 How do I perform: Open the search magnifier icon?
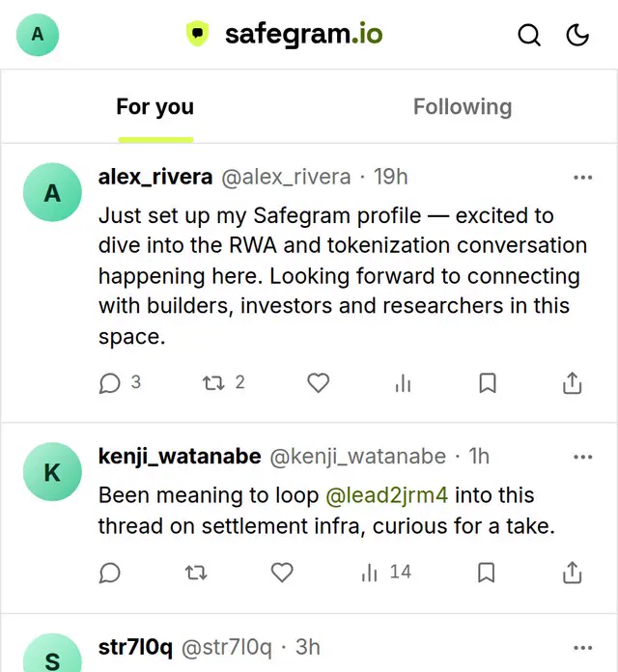(x=529, y=35)
